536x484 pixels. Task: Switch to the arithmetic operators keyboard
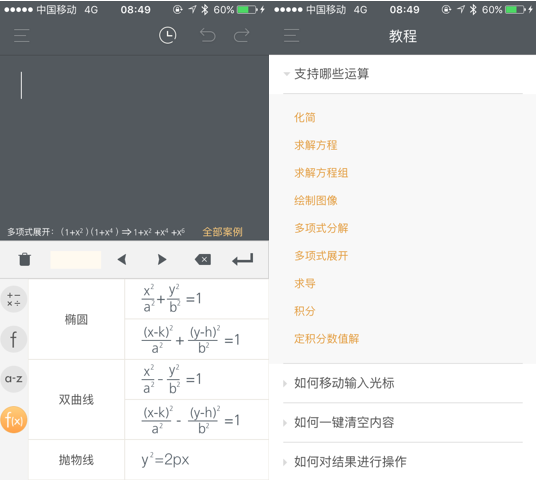pos(14,299)
